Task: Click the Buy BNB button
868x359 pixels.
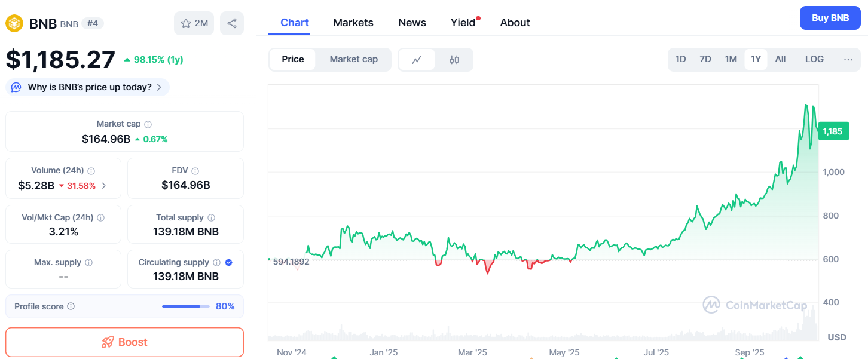Action: pos(830,18)
